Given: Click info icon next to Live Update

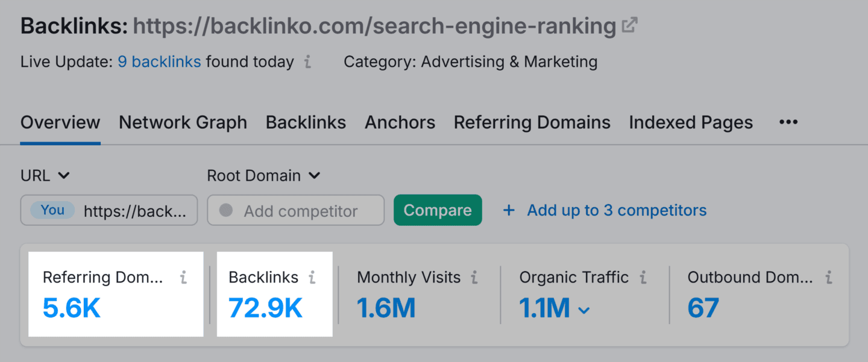Looking at the screenshot, I should point(307,62).
